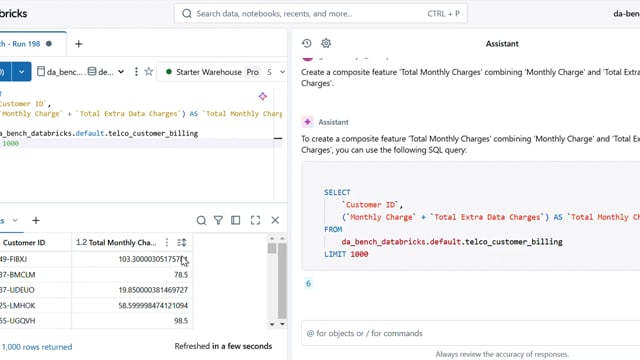Search within the results table
The width and height of the screenshot is (640, 360).
coord(201,220)
